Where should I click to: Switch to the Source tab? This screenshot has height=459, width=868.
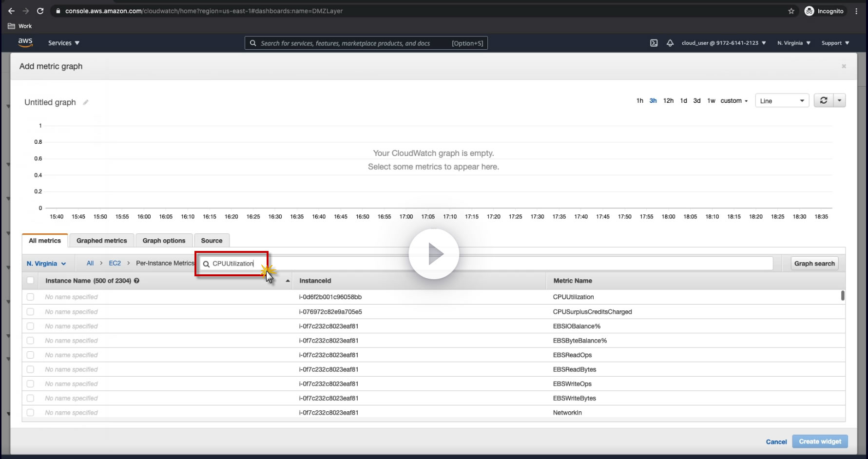212,241
